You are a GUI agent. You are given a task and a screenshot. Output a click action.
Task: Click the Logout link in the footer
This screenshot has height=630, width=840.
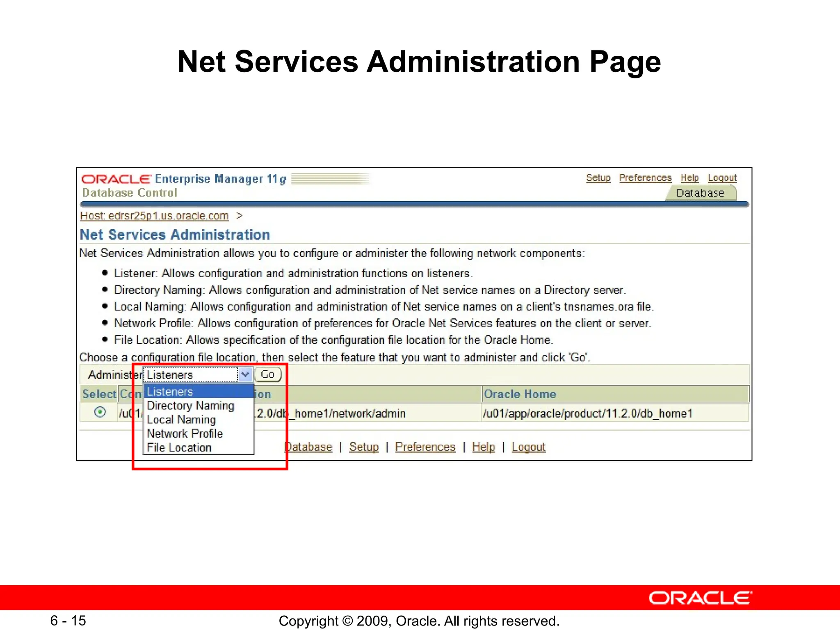click(x=529, y=447)
